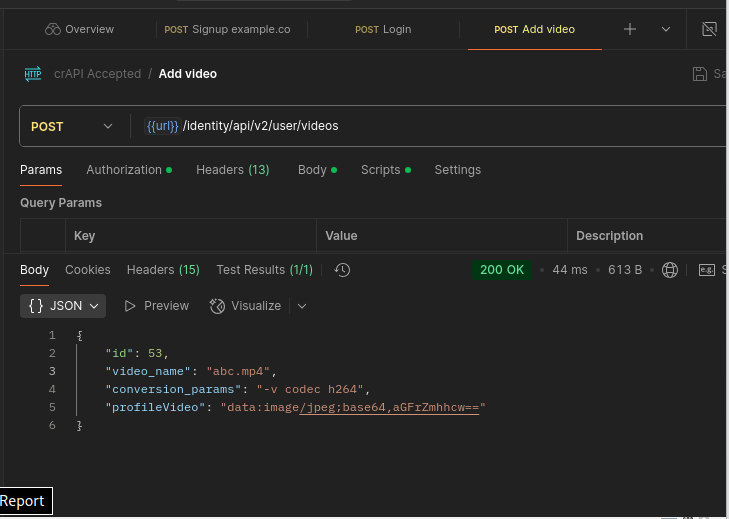Click the Add video request name
This screenshot has width=729, height=519.
coord(187,74)
